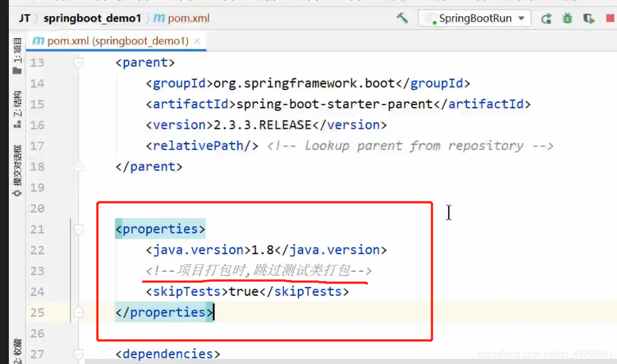Screen dimensions: 617x364
Task: Click the skipTests true value
Action: [244, 292]
